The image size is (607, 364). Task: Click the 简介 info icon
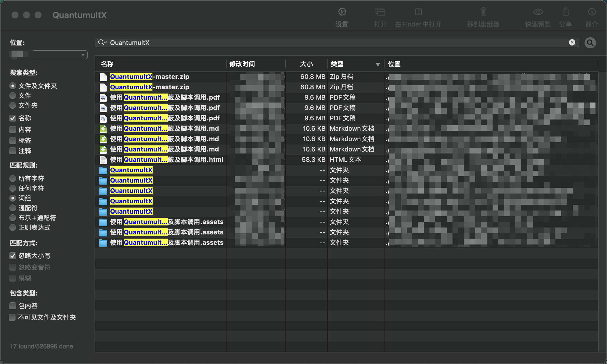(x=592, y=12)
